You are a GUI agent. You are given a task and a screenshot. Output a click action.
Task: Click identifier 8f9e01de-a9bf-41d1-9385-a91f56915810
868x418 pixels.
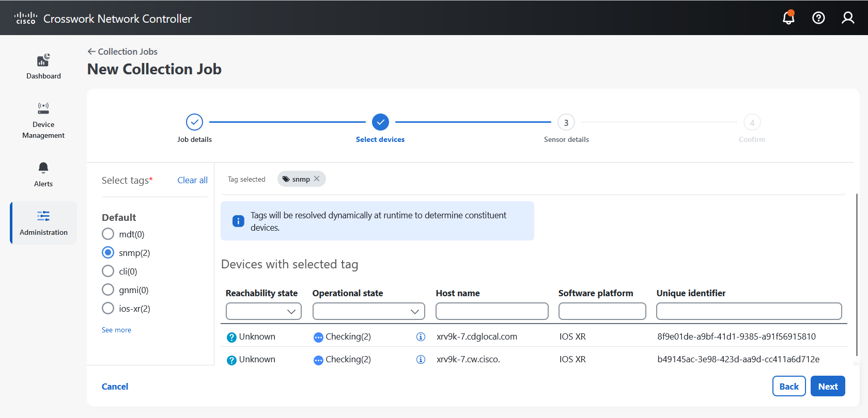(736, 336)
